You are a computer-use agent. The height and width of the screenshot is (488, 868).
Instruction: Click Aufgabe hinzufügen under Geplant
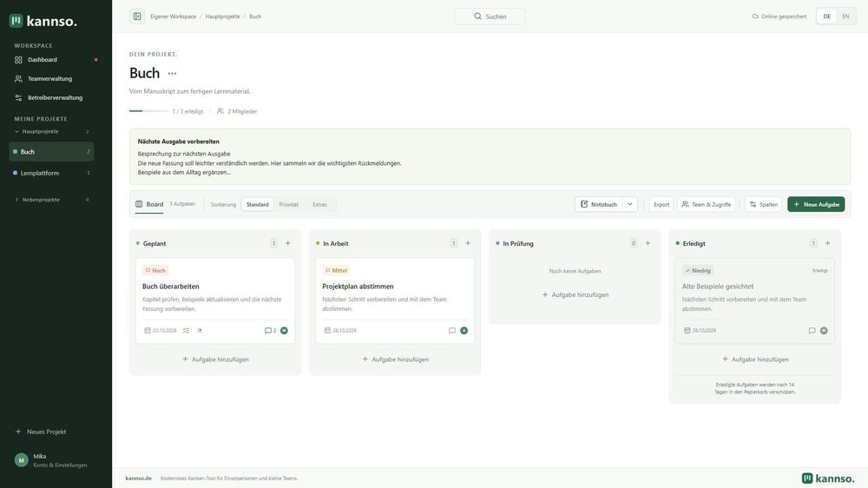pos(215,359)
